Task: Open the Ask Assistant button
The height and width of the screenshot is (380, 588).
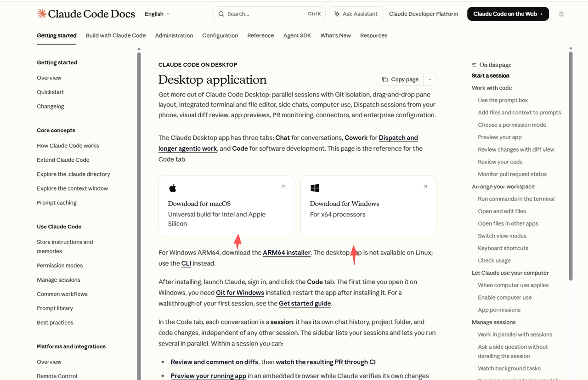Action: coord(356,14)
